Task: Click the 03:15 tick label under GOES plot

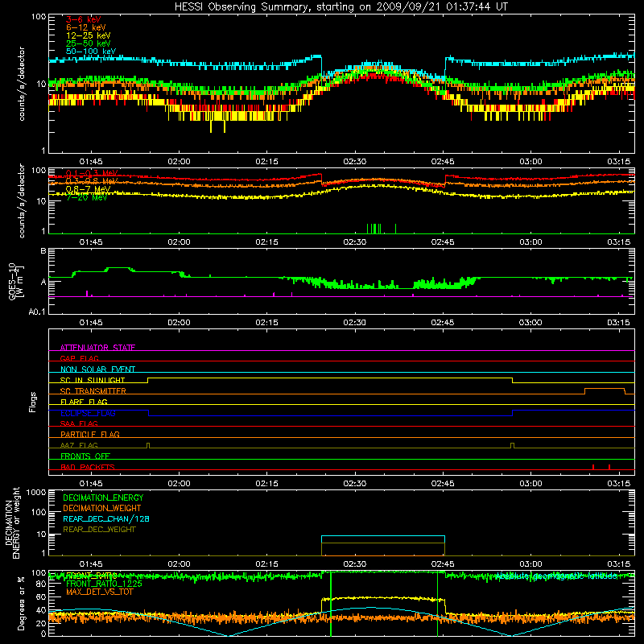Action: point(618,323)
